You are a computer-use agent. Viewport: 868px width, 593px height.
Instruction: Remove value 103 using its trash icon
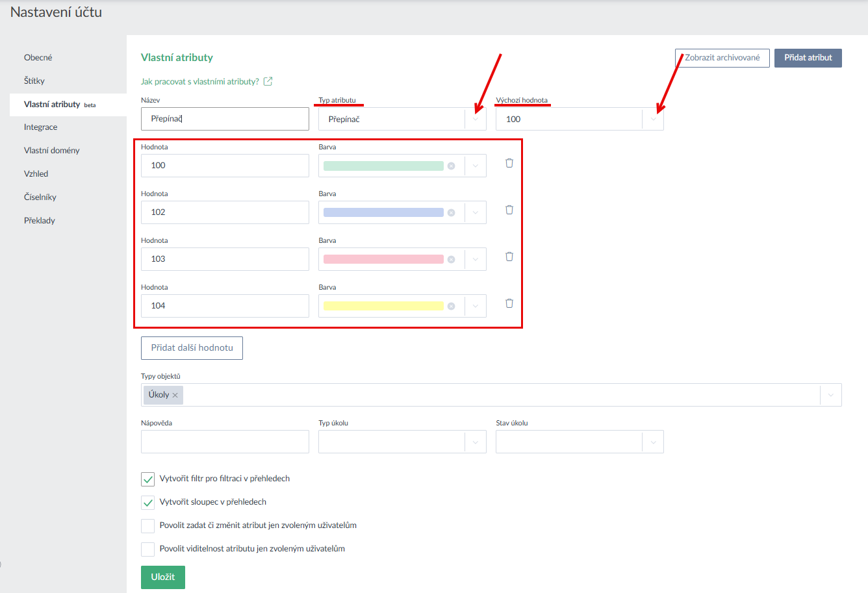509,257
